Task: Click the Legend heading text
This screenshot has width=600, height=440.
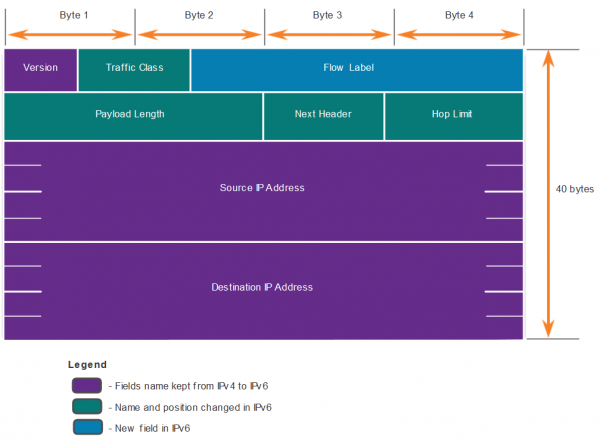Action: (87, 365)
